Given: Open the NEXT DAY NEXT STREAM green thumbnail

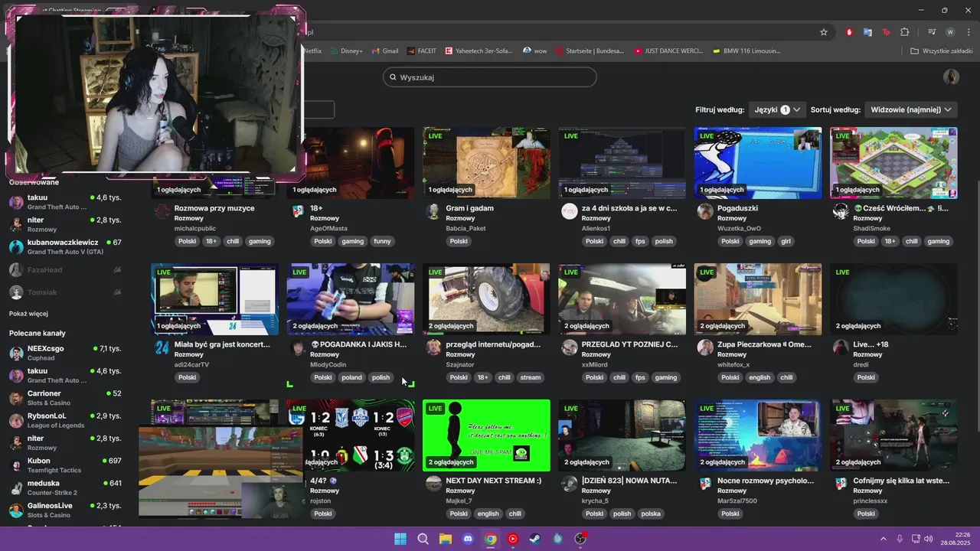Looking at the screenshot, I should (x=486, y=435).
